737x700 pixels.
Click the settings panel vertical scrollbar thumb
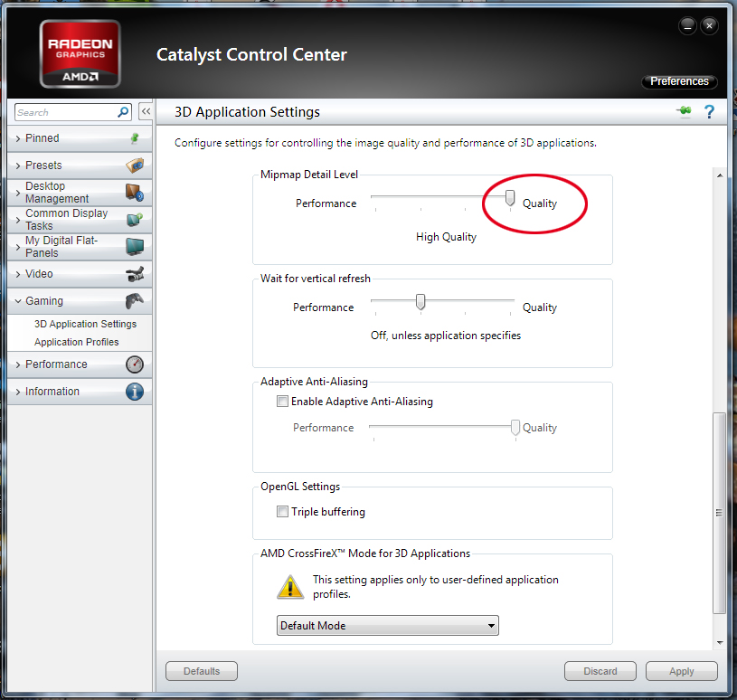click(x=719, y=513)
